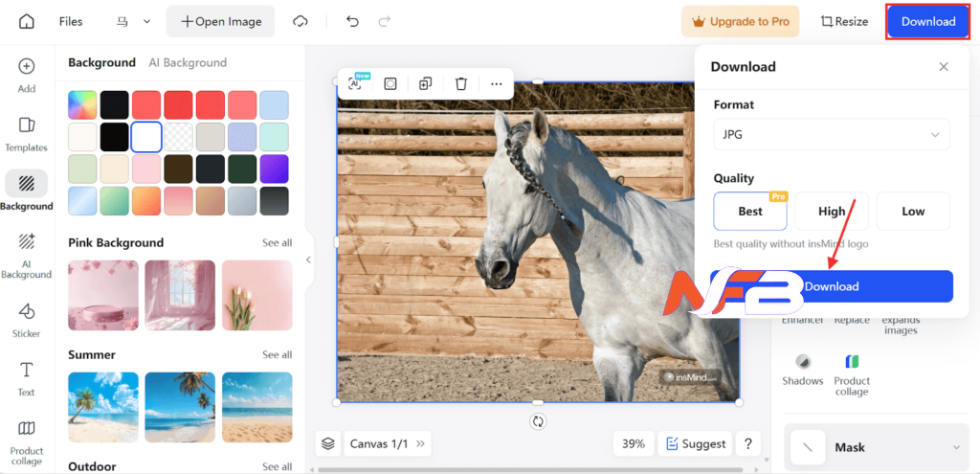Expand the Mask section
The height and width of the screenshot is (474, 980).
[876, 447]
